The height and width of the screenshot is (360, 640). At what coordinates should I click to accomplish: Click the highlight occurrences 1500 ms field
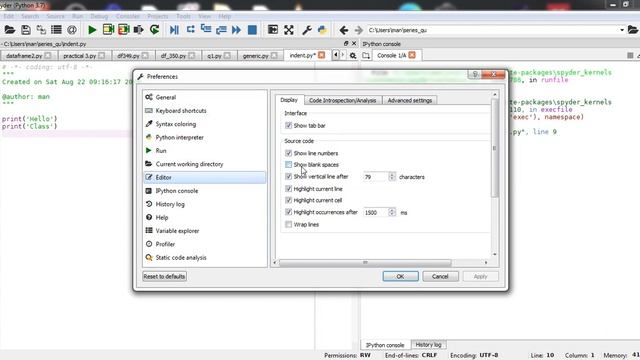(x=376, y=212)
